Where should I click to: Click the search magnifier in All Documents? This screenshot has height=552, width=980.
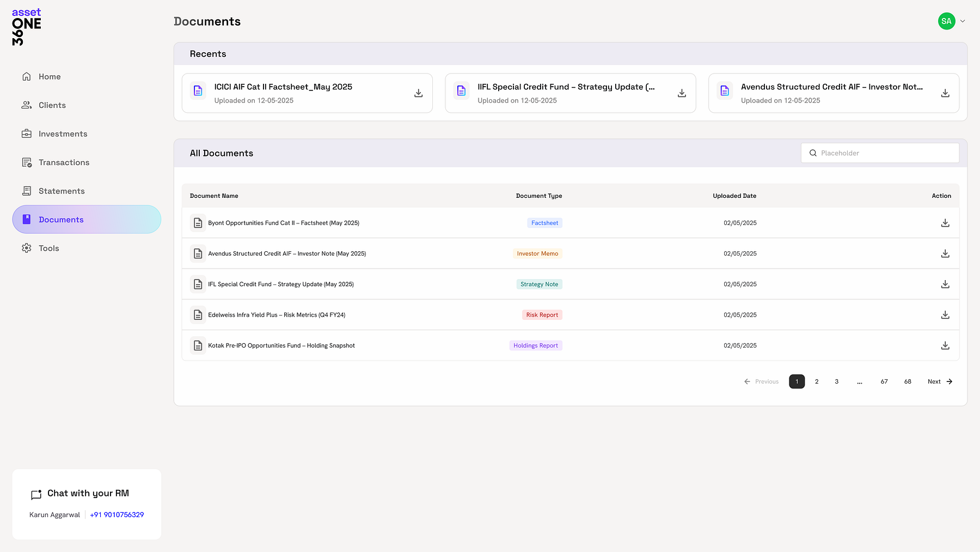(813, 153)
